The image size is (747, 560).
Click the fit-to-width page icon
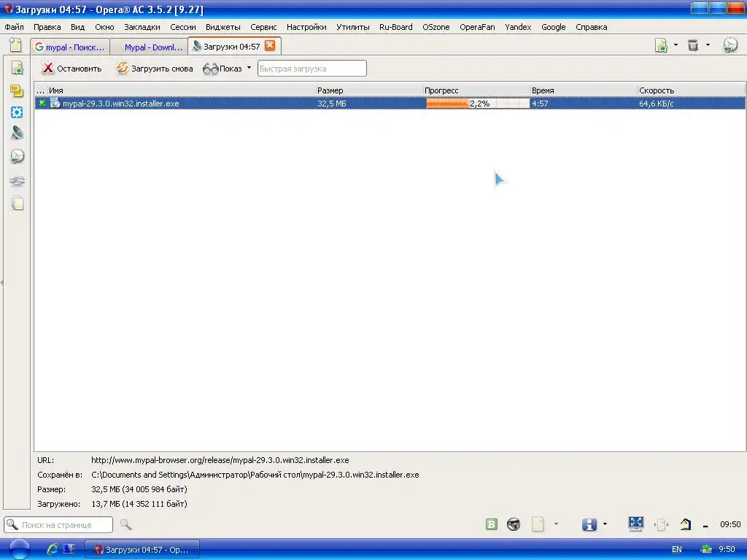pyautogui.click(x=661, y=525)
